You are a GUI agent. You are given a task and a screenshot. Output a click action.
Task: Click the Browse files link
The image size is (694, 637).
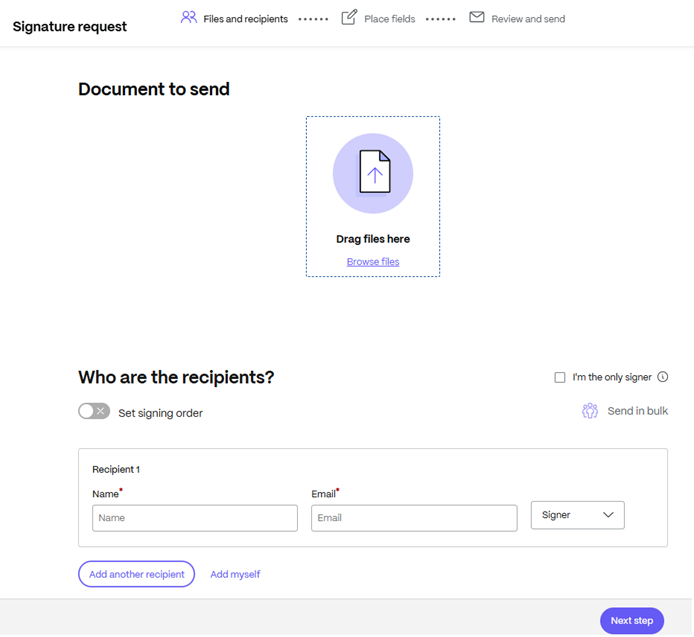(373, 262)
